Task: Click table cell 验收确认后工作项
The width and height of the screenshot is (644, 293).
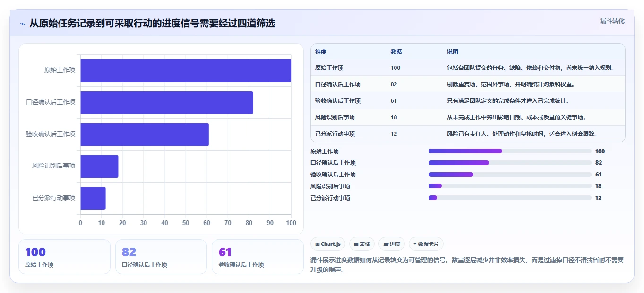Action: pos(338,101)
